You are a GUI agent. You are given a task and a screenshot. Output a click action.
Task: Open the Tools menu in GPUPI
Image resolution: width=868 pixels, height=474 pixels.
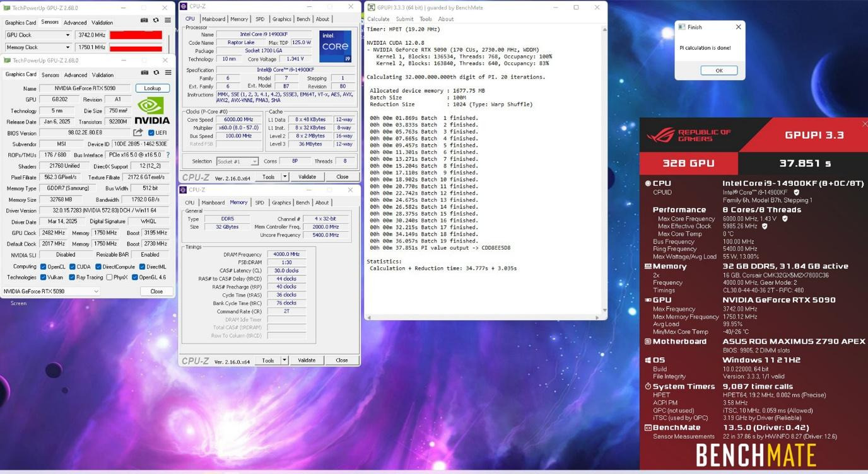[x=425, y=19]
